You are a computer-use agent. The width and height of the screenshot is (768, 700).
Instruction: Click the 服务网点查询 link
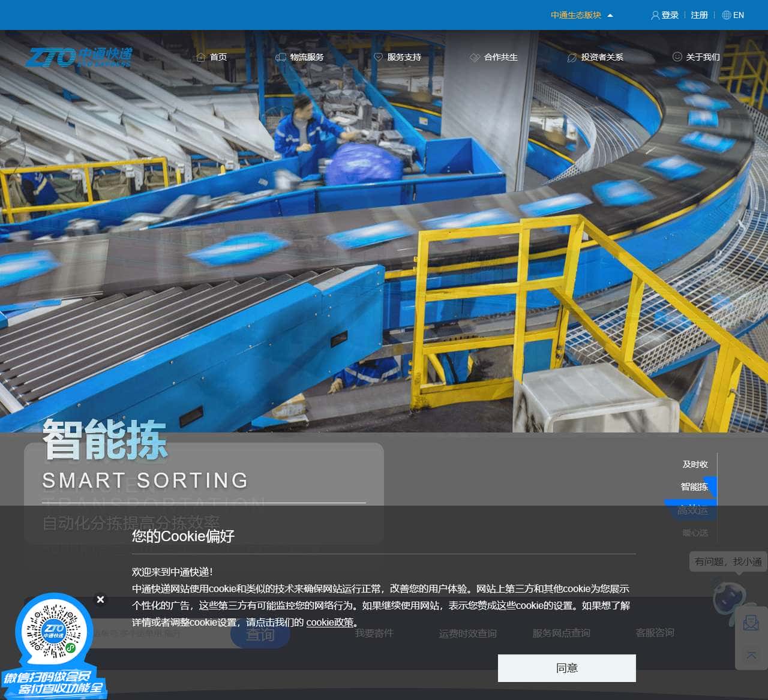point(561,633)
